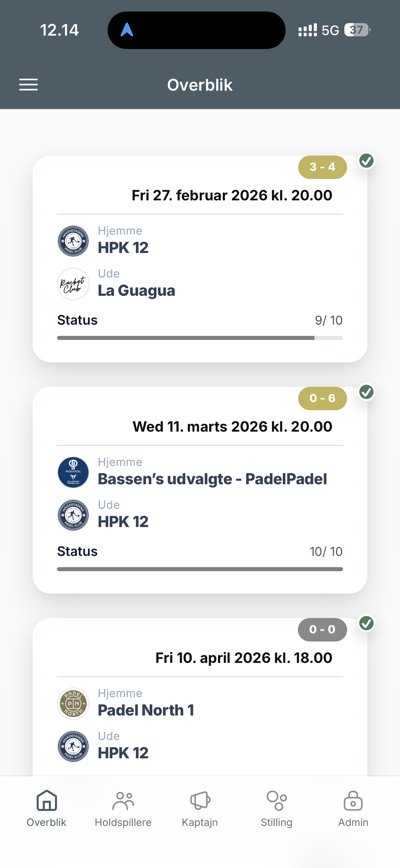The height and width of the screenshot is (868, 400).
Task: Tap the blue location arrow in status bar
Action: point(127,30)
